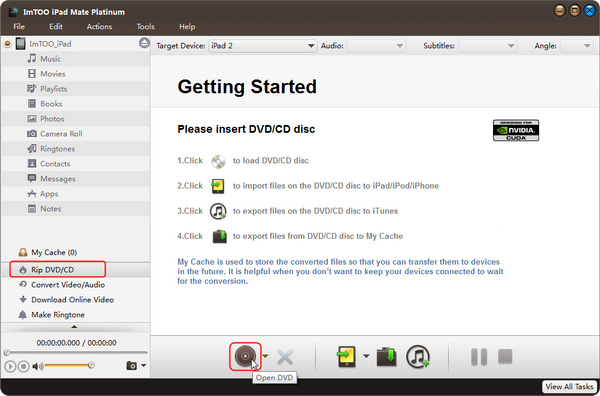The height and width of the screenshot is (396, 600).
Task: Open the Subtitles dropdown
Action: [x=488, y=46]
